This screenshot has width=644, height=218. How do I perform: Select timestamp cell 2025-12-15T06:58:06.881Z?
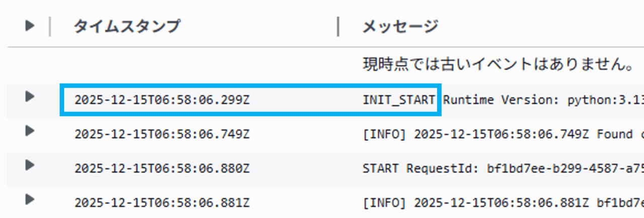[162, 203]
